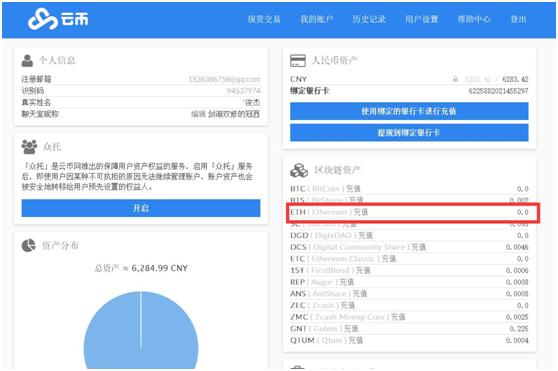Click 充值 link in the ETH row

[361, 212]
